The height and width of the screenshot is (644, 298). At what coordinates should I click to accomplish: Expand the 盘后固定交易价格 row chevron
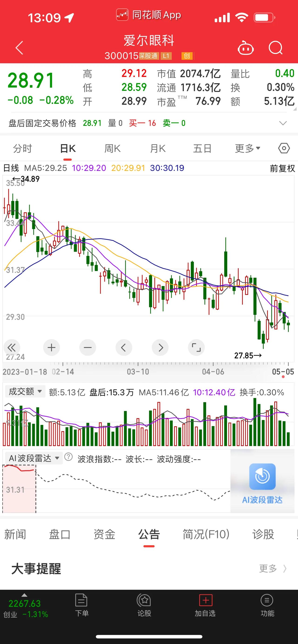click(x=283, y=123)
